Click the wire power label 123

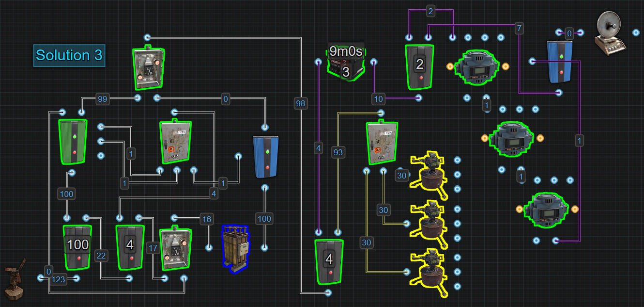[58, 279]
